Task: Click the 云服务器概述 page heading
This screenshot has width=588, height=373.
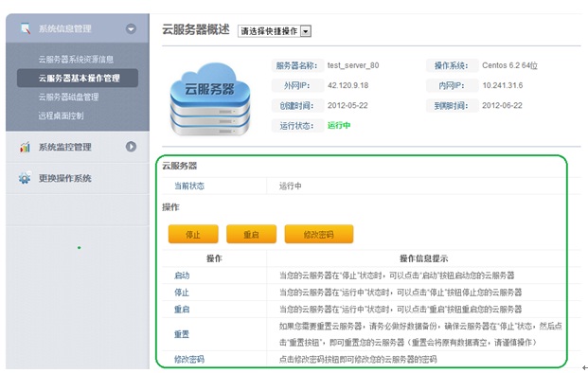Action: pos(196,29)
